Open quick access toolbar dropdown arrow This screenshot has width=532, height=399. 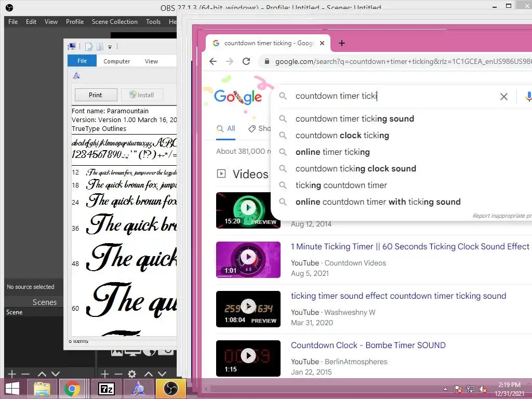click(110, 47)
